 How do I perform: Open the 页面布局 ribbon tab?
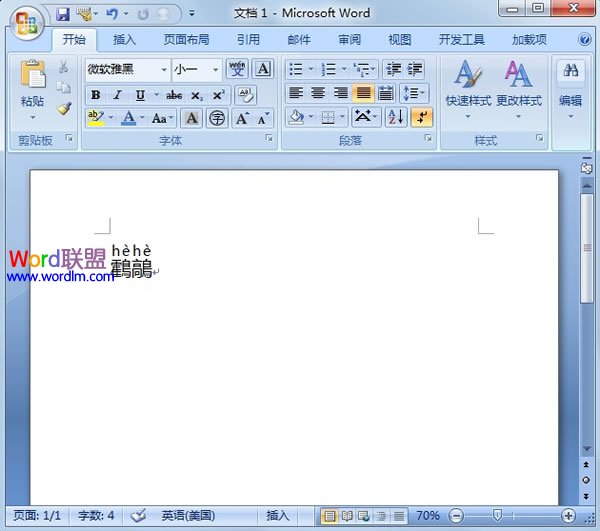(x=186, y=39)
